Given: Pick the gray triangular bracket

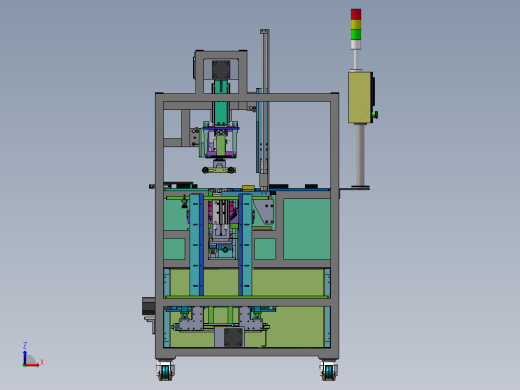Looking at the screenshot, I should coord(266,211).
